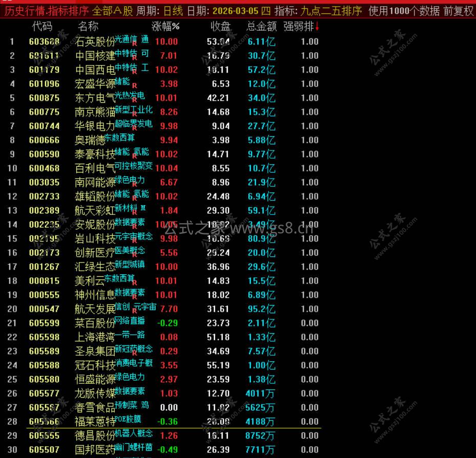Click the 九点二五排序 indicator name
The image size is (476, 458).
point(331,11)
